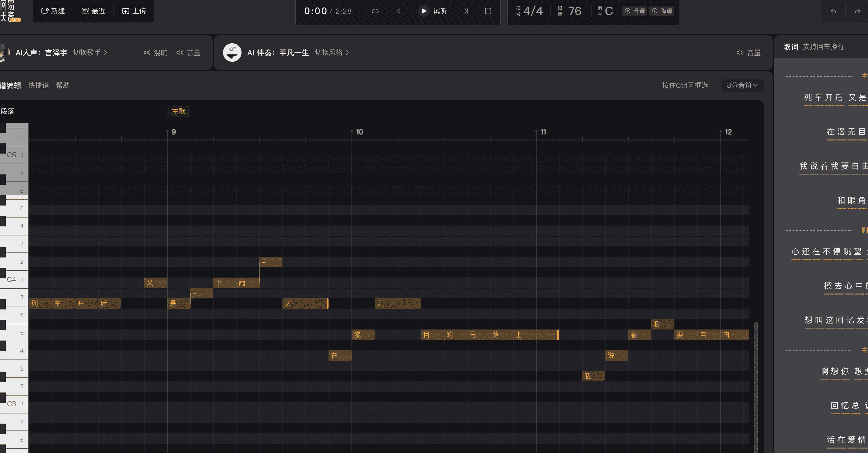Click the 新建 new project button
868x453 pixels.
[x=53, y=11]
